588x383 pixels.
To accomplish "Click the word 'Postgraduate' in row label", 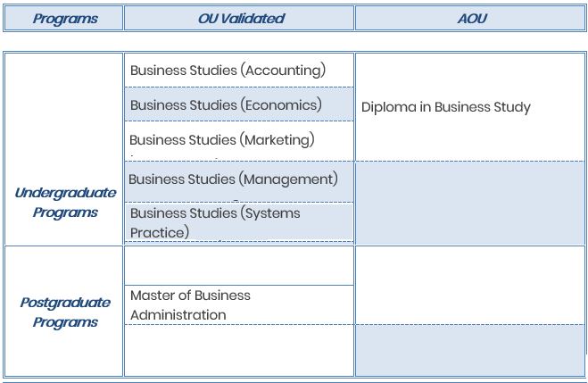I will [65, 303].
